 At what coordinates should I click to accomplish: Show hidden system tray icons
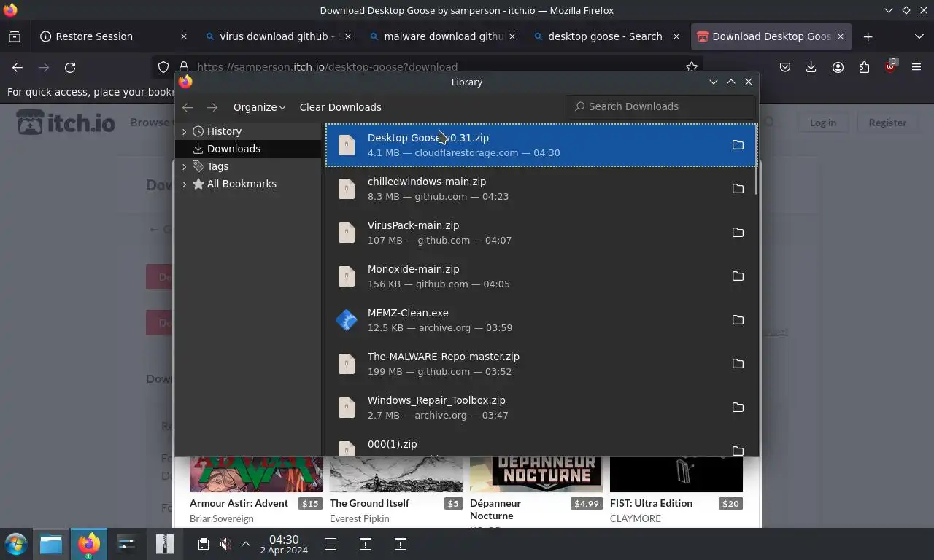tap(246, 544)
